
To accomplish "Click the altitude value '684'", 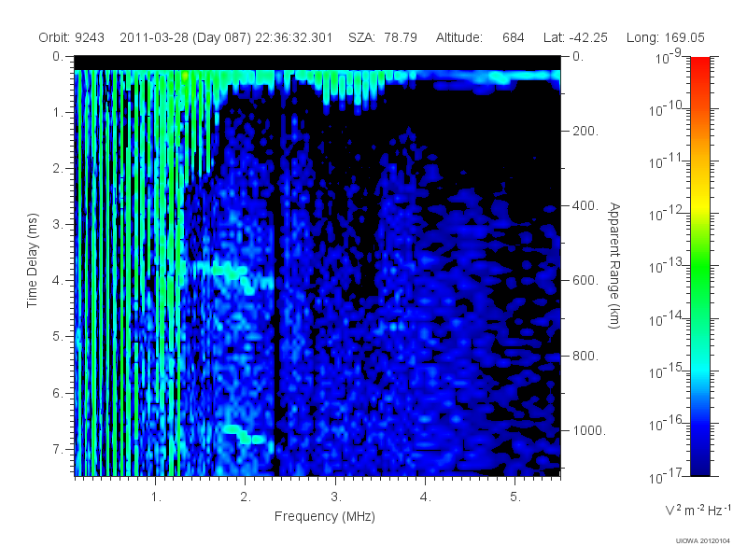I will coord(513,37).
